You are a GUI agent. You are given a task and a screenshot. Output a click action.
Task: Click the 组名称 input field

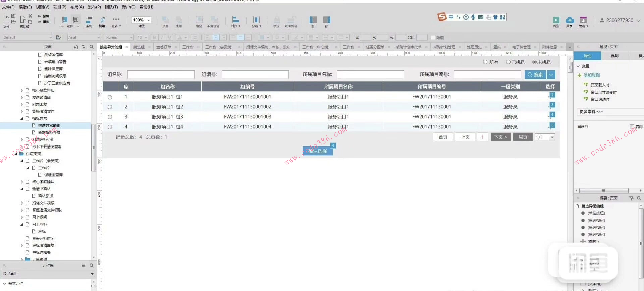click(x=161, y=74)
